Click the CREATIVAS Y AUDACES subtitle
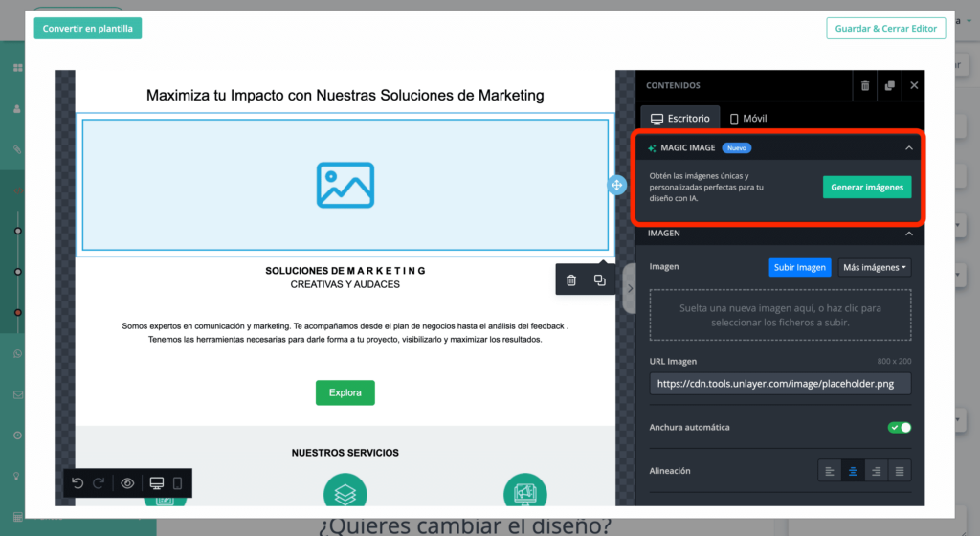 coord(345,284)
